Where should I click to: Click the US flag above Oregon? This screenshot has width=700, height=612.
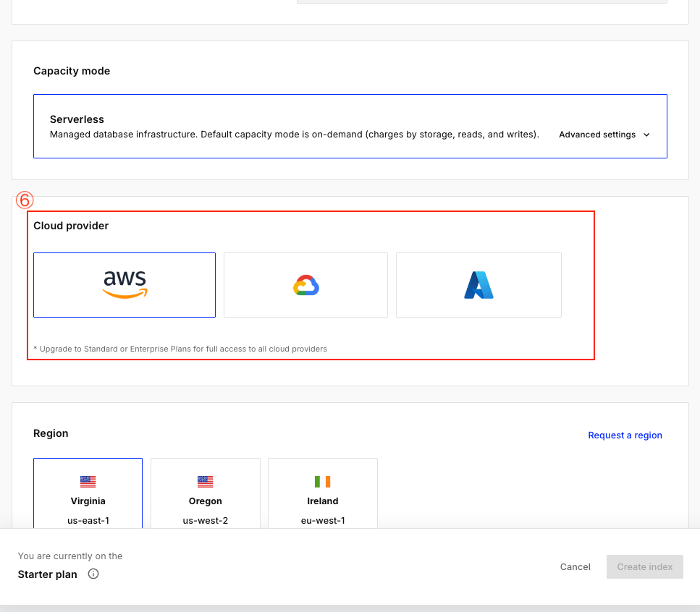[x=206, y=482]
